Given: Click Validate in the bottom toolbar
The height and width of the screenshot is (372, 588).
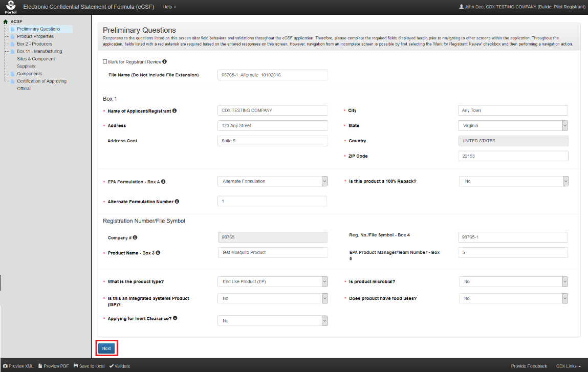Looking at the screenshot, I should (x=119, y=366).
